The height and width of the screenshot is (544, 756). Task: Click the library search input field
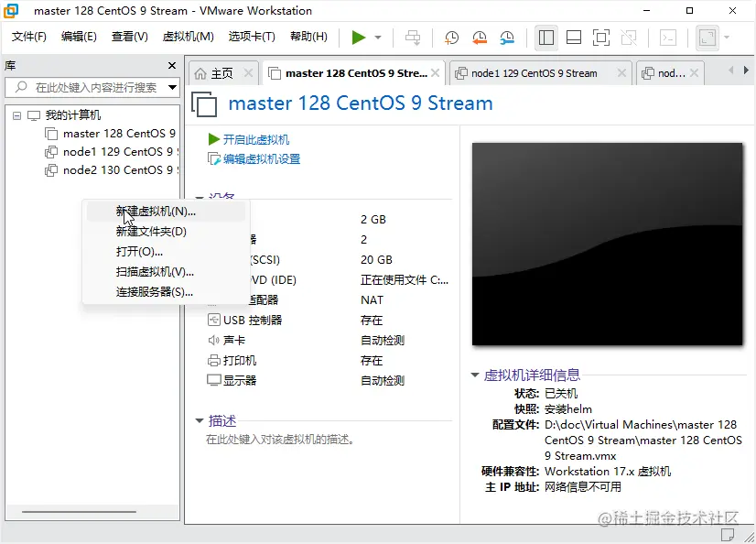point(92,90)
